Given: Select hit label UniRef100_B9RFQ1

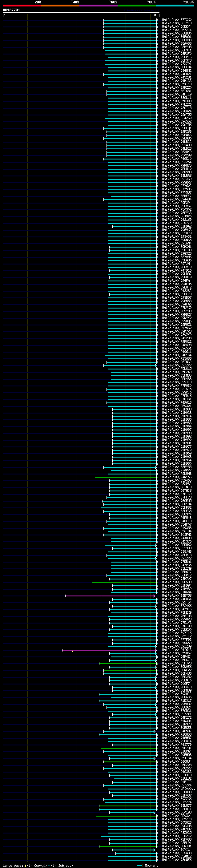Looking at the screenshot, I should [x=176, y=128].
